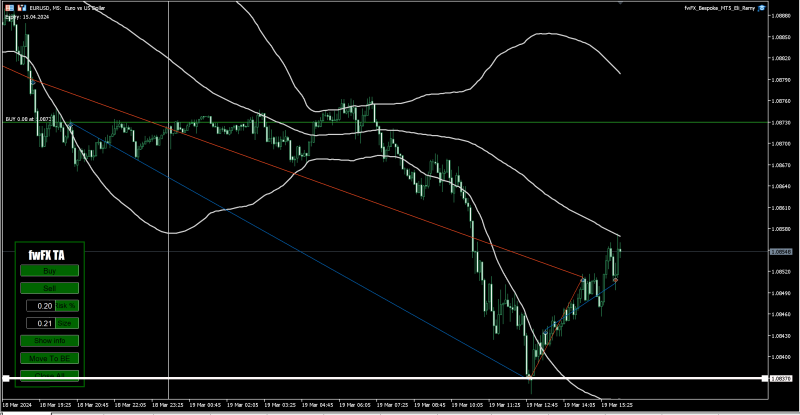The height and width of the screenshot is (415, 800).
Task: Click the 18 Mar 23:25 time label
Action: (x=168, y=405)
